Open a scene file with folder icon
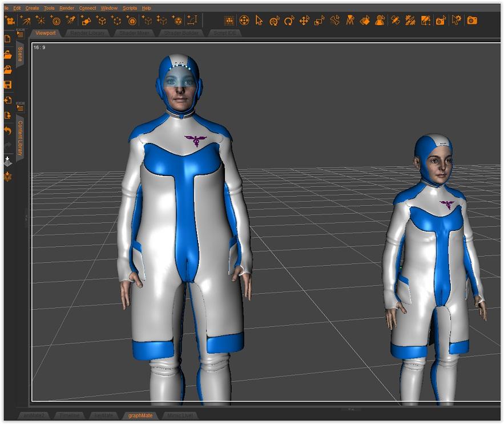This screenshot has height=424, width=504. [8, 55]
